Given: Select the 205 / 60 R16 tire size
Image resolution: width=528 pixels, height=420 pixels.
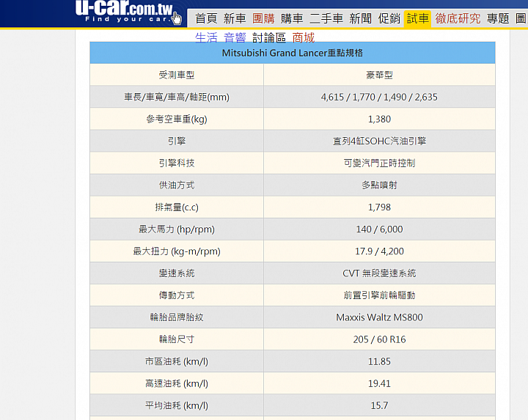Looking at the screenshot, I should click(379, 339).
